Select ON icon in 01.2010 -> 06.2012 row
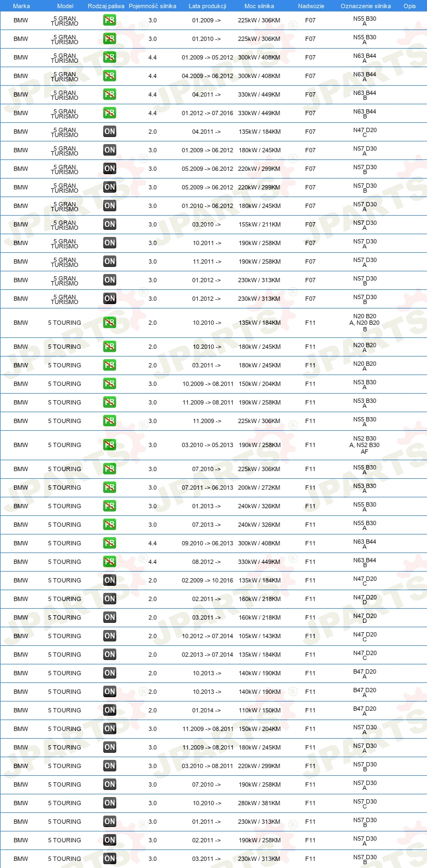This screenshot has height=868, width=427. click(110, 206)
